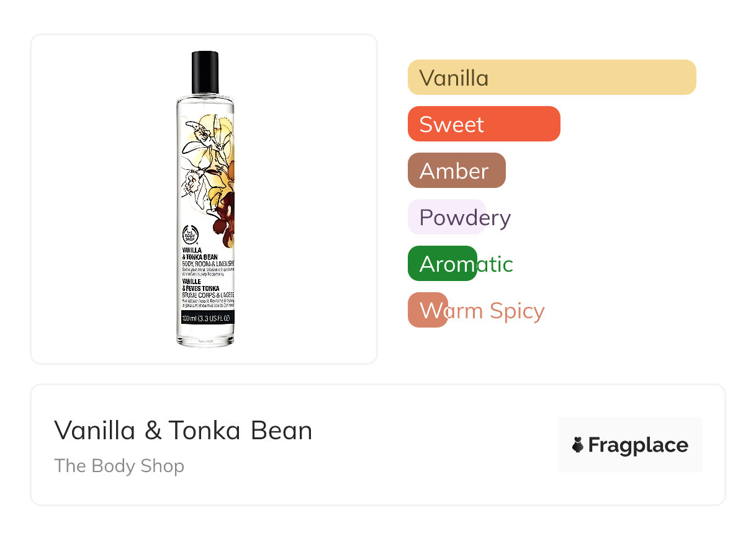Image resolution: width=756 pixels, height=536 pixels.
Task: Click the Warm Spicy accord bar
Action: click(x=428, y=310)
